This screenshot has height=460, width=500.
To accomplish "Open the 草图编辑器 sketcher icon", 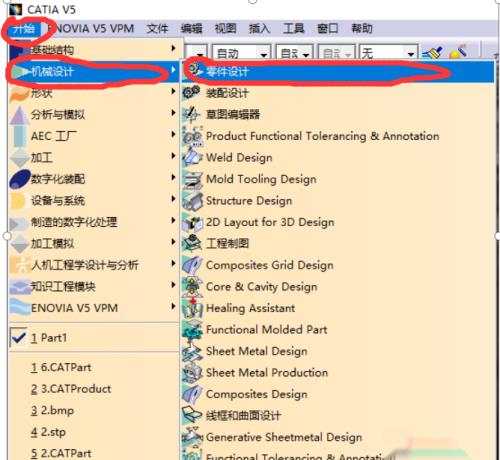I will coord(192,114).
